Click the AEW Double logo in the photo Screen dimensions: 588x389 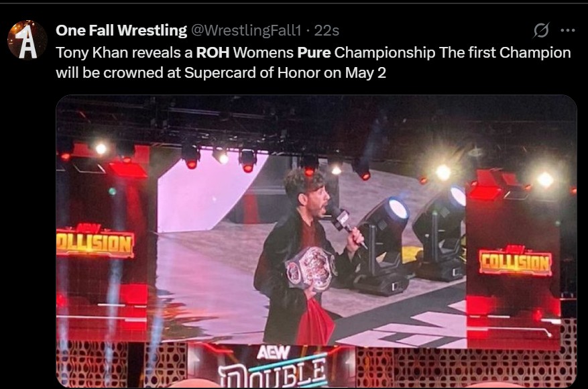pyautogui.click(x=273, y=367)
